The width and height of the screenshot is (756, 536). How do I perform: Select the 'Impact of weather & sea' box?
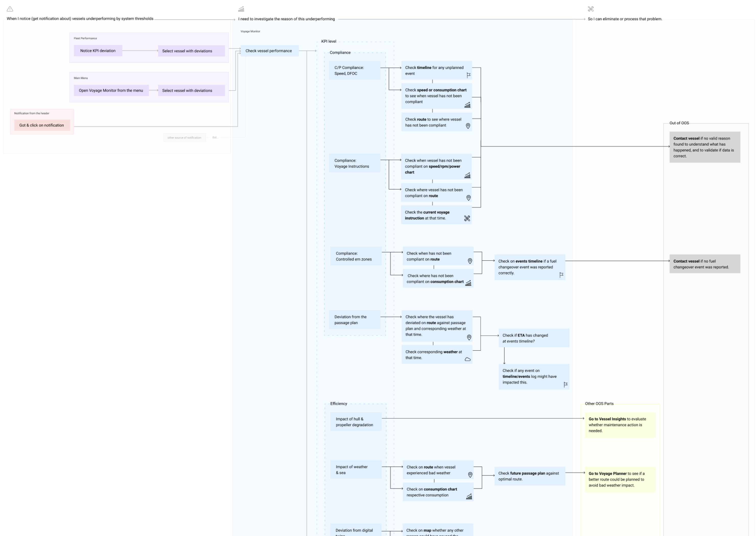tap(356, 470)
